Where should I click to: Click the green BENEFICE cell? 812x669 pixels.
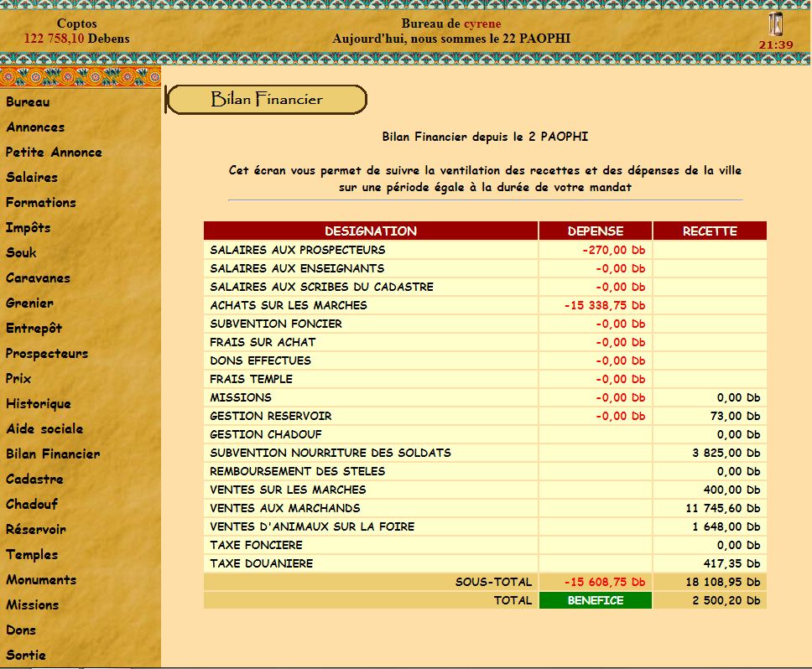coord(596,600)
